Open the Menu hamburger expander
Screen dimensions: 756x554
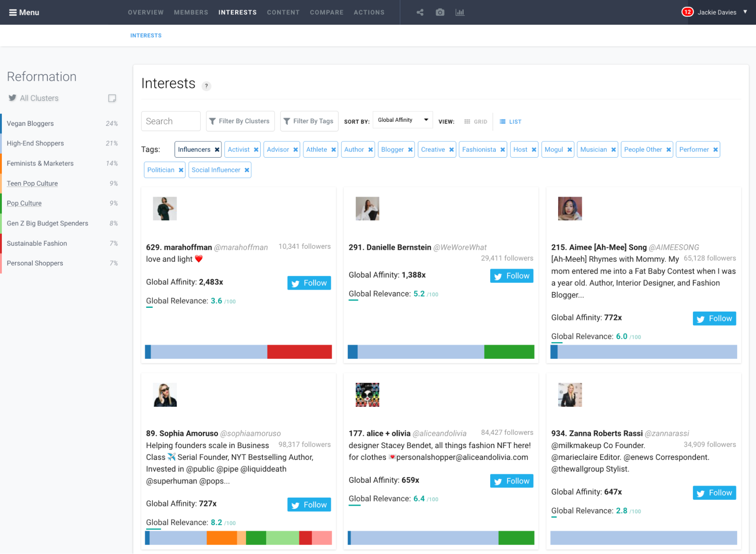click(12, 12)
